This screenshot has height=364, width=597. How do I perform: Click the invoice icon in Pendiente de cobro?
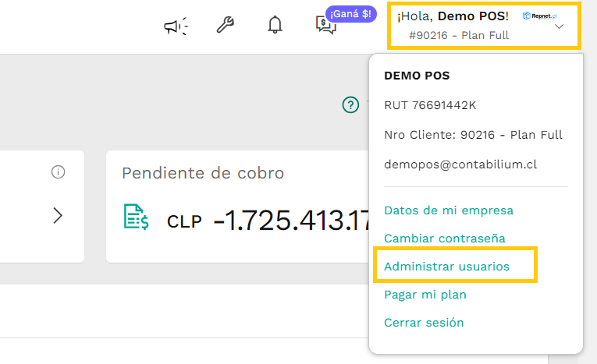tap(137, 217)
